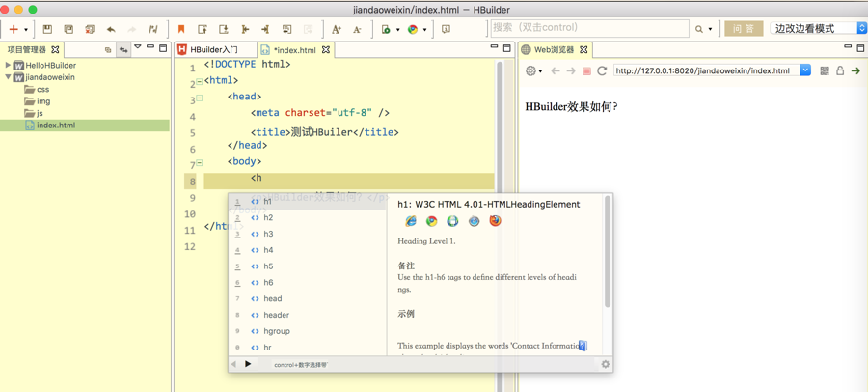
Task: Choose head from autocomplete list
Action: coord(308,298)
